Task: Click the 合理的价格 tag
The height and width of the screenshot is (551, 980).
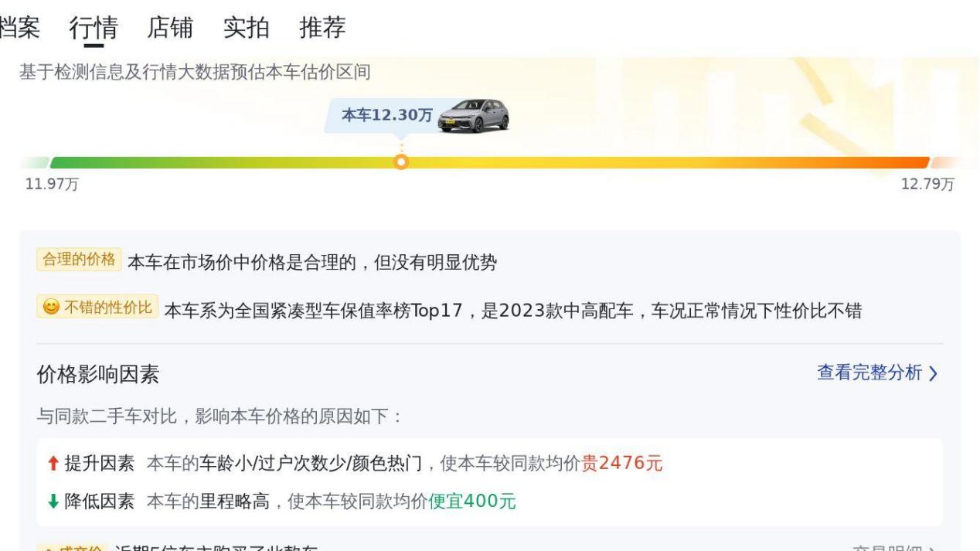Action: click(79, 260)
